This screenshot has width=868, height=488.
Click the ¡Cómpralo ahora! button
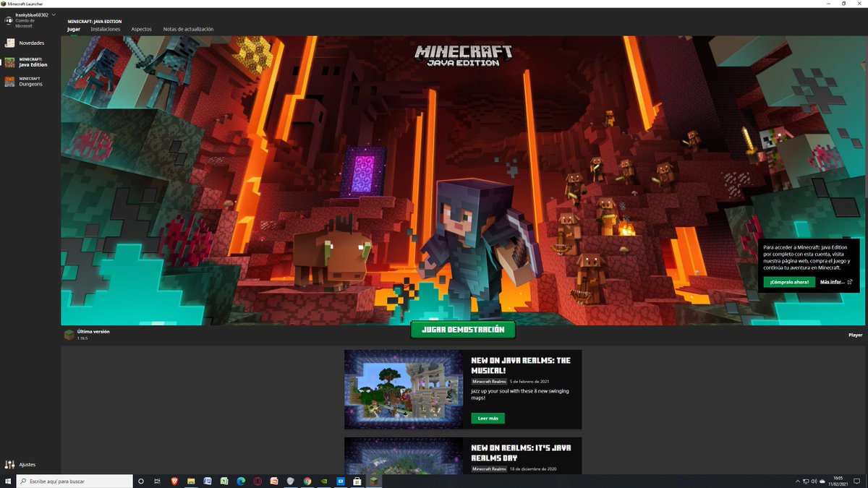[789, 282]
